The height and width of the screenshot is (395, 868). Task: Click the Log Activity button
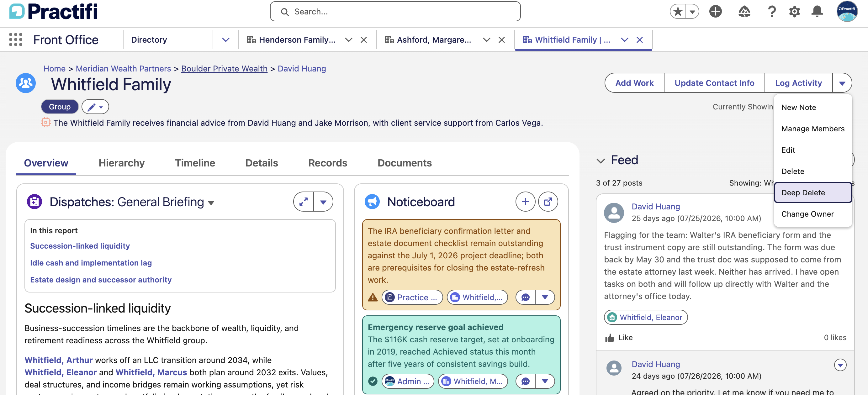tap(798, 83)
